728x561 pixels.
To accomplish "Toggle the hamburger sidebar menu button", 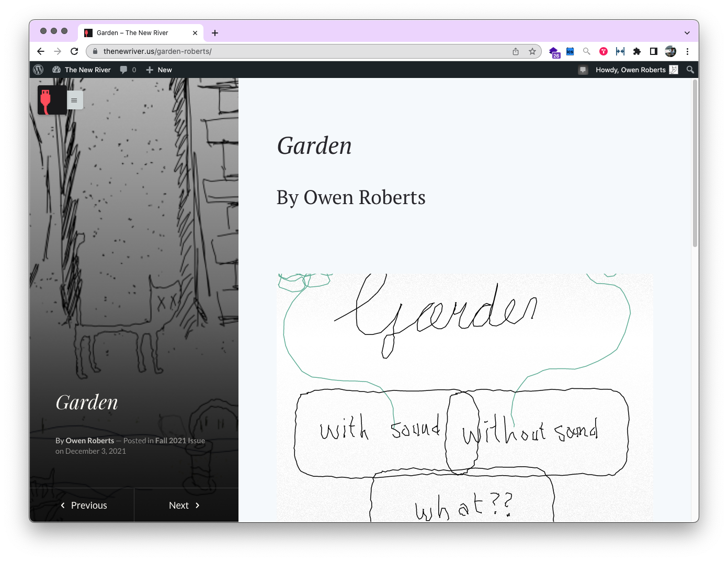I will click(x=74, y=100).
